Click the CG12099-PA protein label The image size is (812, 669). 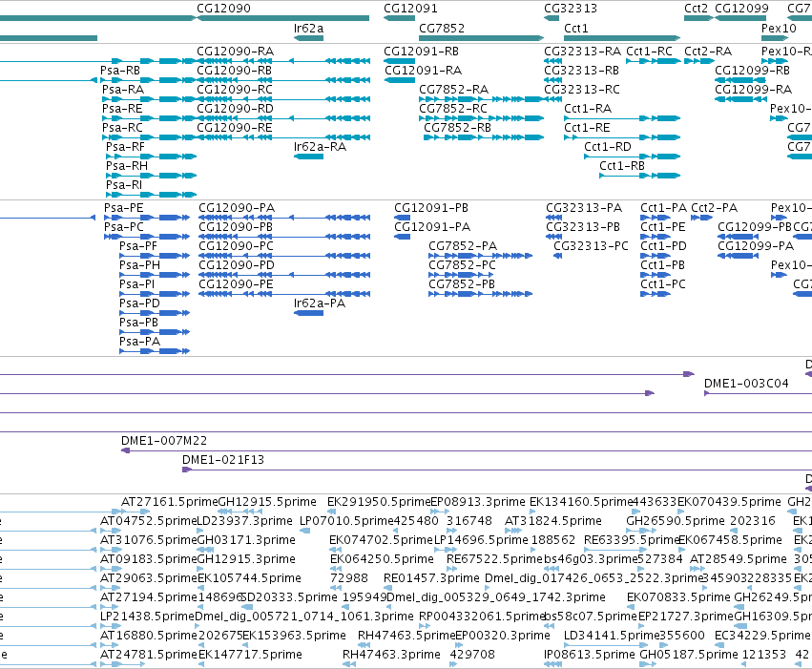756,246
